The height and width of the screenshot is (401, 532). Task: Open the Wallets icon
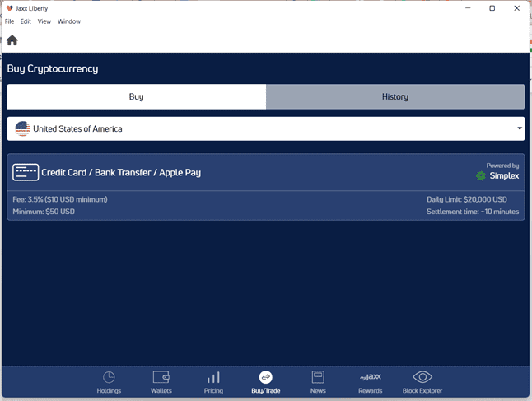pyautogui.click(x=161, y=377)
